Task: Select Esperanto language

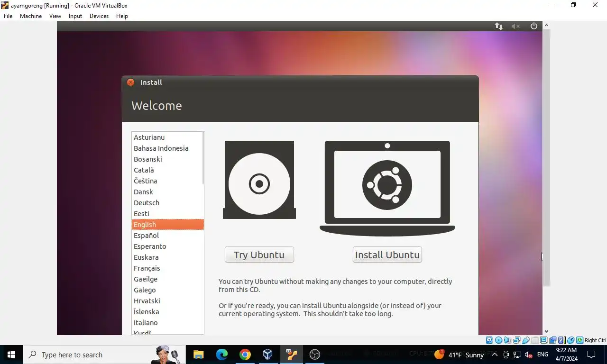Action: click(x=167, y=246)
